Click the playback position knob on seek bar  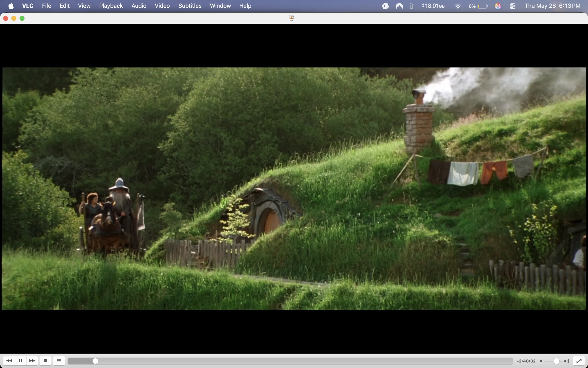[96, 361]
